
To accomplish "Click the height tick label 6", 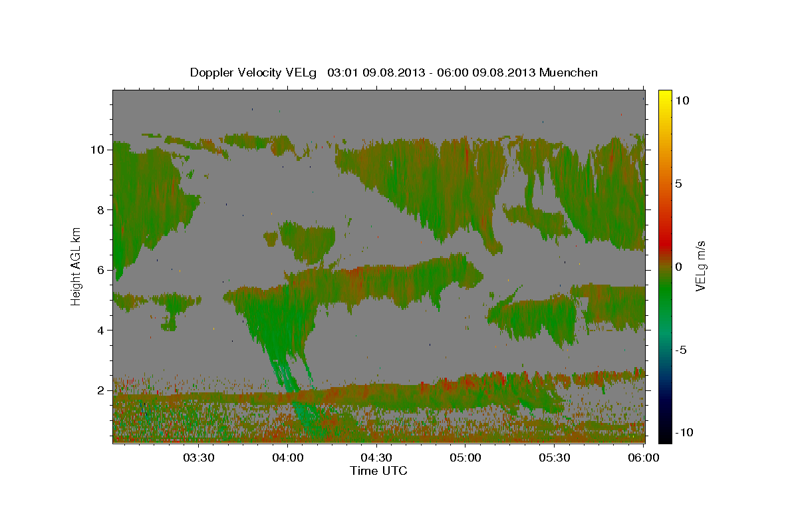I will [101, 270].
